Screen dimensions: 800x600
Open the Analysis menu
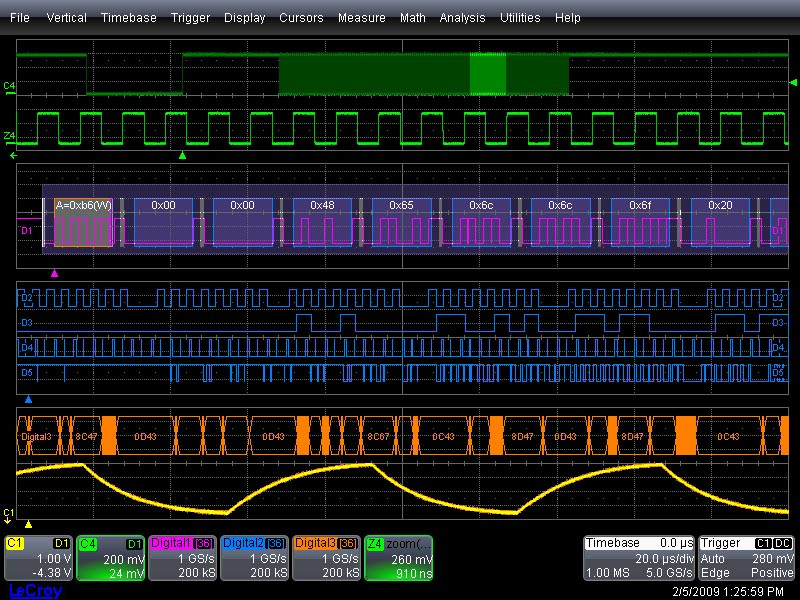coord(462,18)
